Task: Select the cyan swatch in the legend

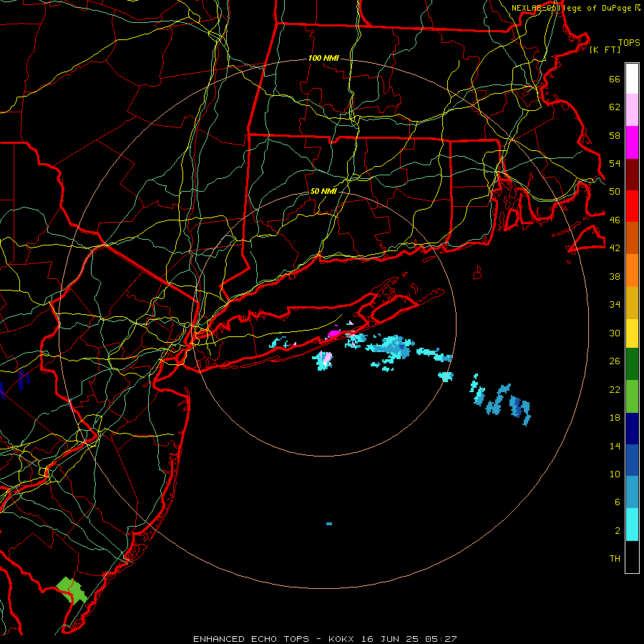Action: point(632,525)
